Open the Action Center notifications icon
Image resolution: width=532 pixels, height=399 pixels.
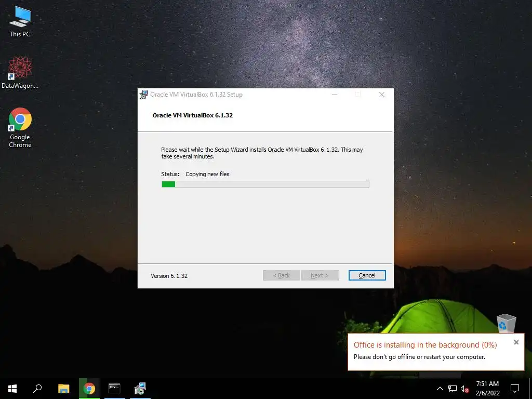point(515,389)
